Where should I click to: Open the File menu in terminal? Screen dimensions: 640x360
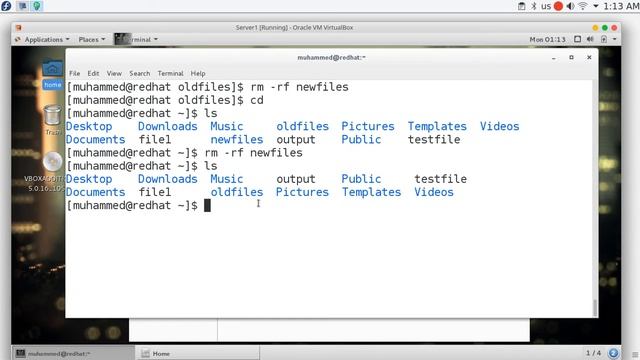[x=74, y=73]
